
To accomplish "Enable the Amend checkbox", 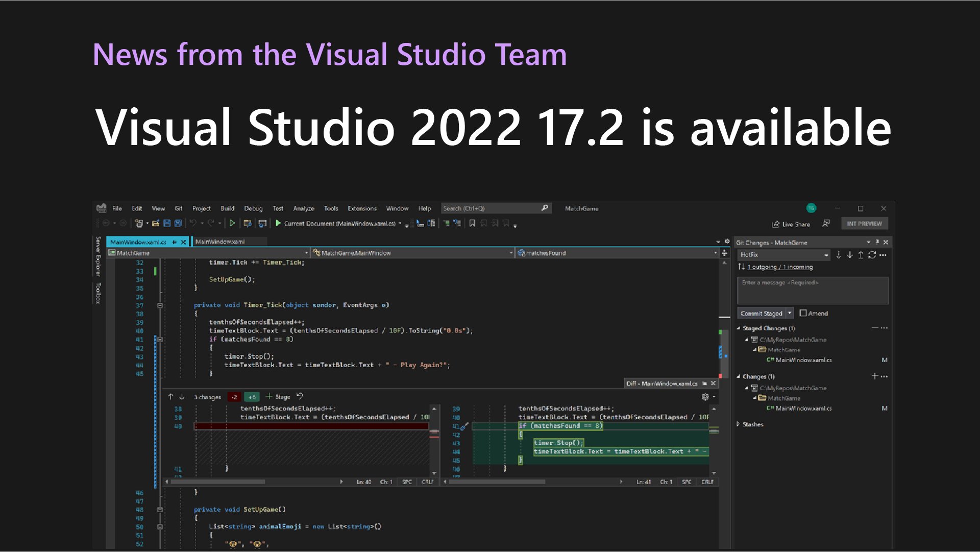I will 803,313.
